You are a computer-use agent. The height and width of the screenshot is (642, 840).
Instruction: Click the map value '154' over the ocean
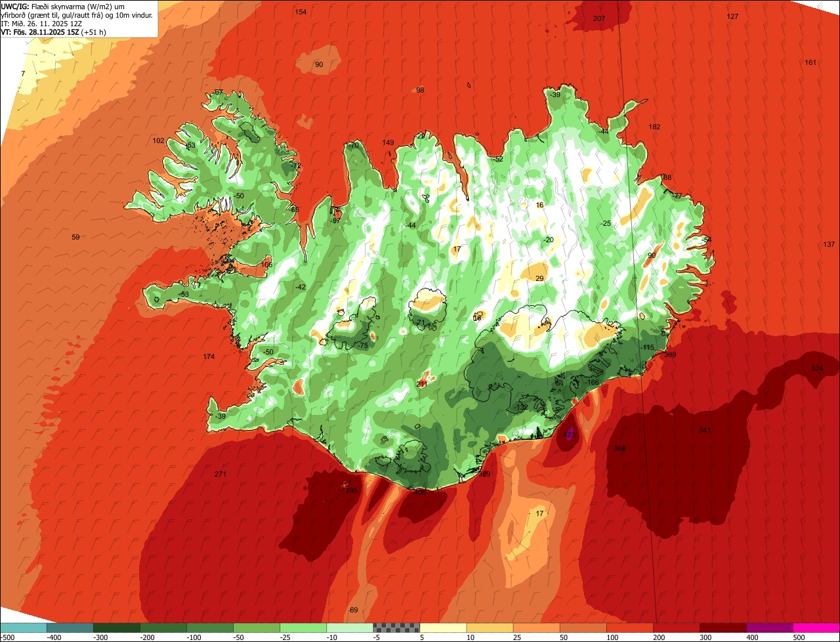pos(301,12)
